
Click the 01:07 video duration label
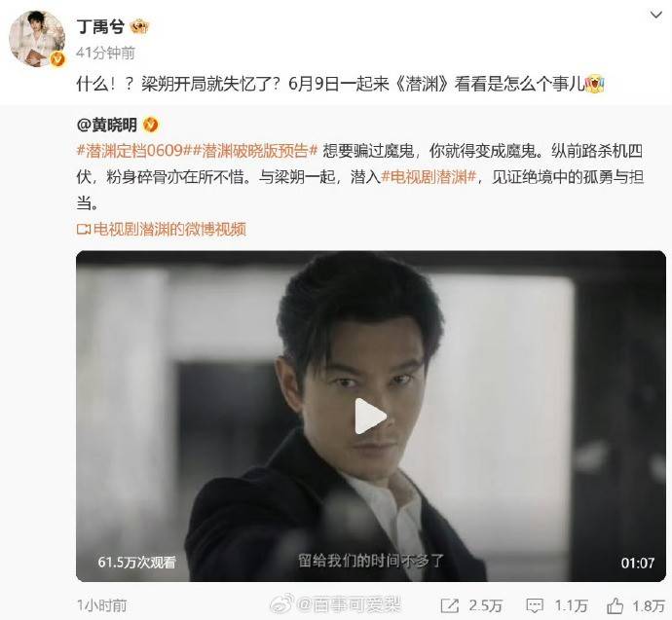[637, 563]
